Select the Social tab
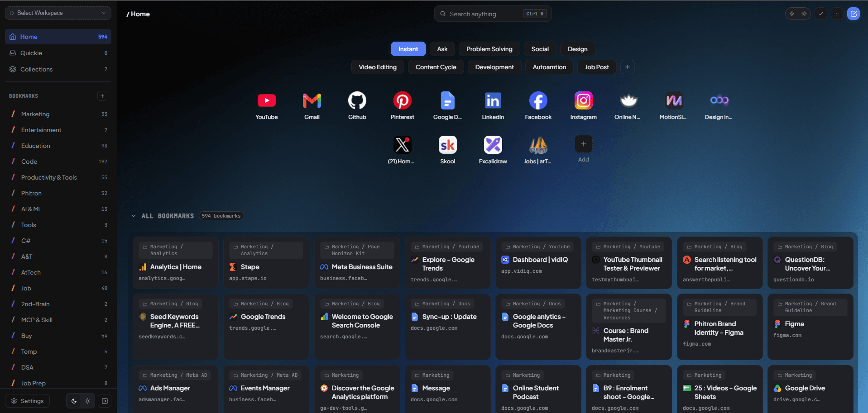 coord(540,49)
